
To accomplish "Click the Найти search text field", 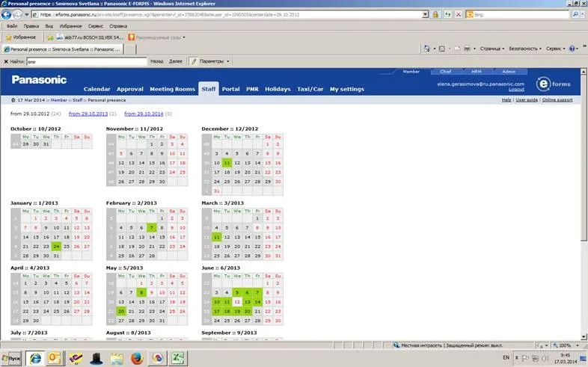I will [x=87, y=62].
